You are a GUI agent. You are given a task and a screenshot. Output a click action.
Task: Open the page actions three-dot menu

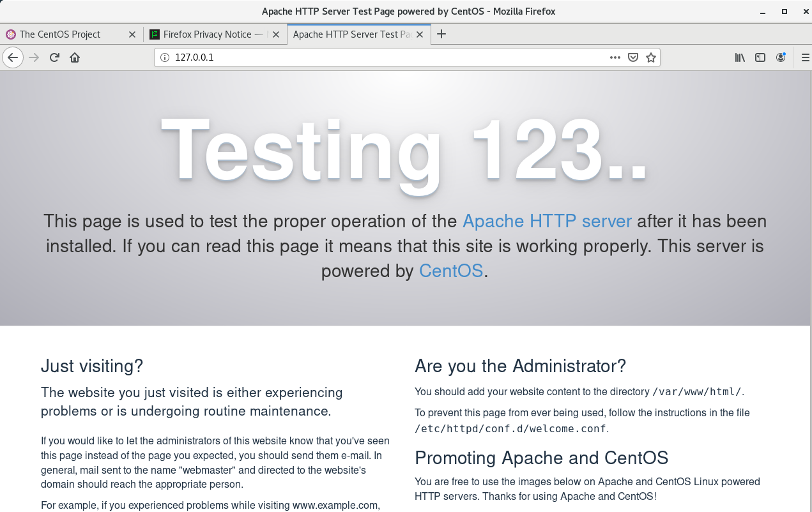(615, 57)
